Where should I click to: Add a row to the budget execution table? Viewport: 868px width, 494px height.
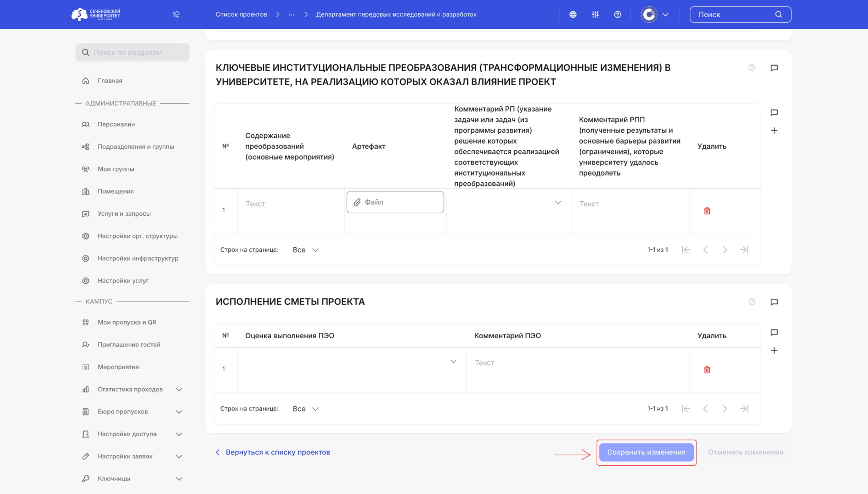coord(774,350)
